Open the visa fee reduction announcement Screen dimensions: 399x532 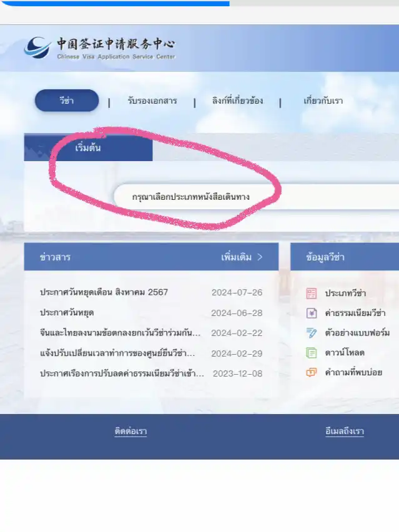(122, 373)
